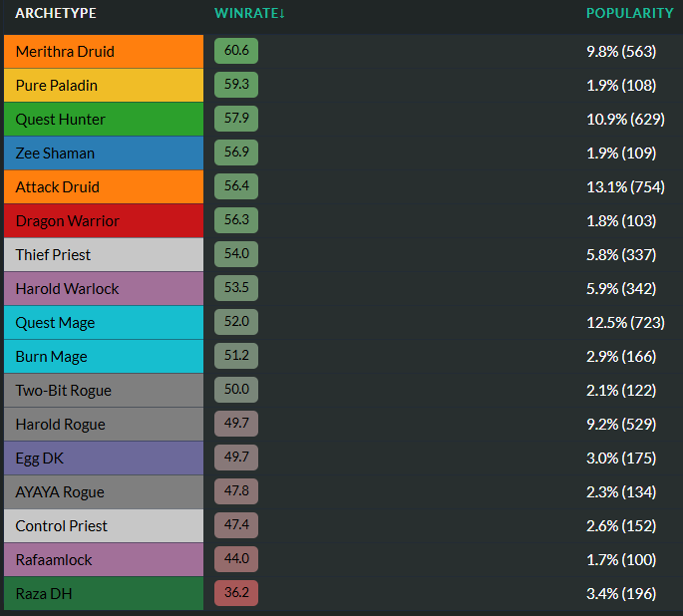Click the ARCHETYPE column header

click(56, 14)
